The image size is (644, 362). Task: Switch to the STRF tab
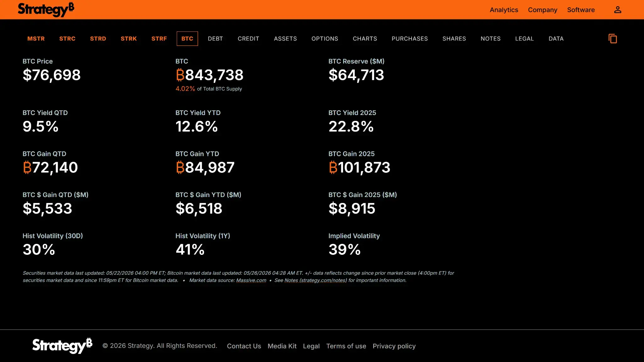tap(159, 39)
